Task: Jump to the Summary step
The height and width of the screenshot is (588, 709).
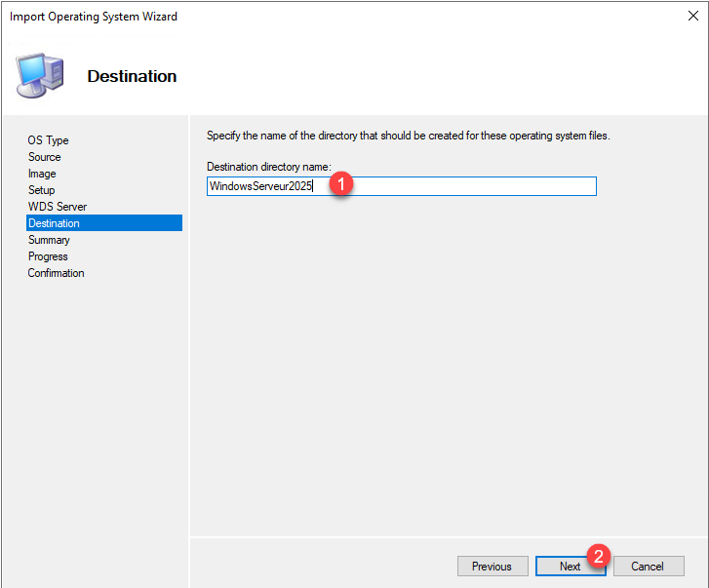Action: click(x=49, y=240)
